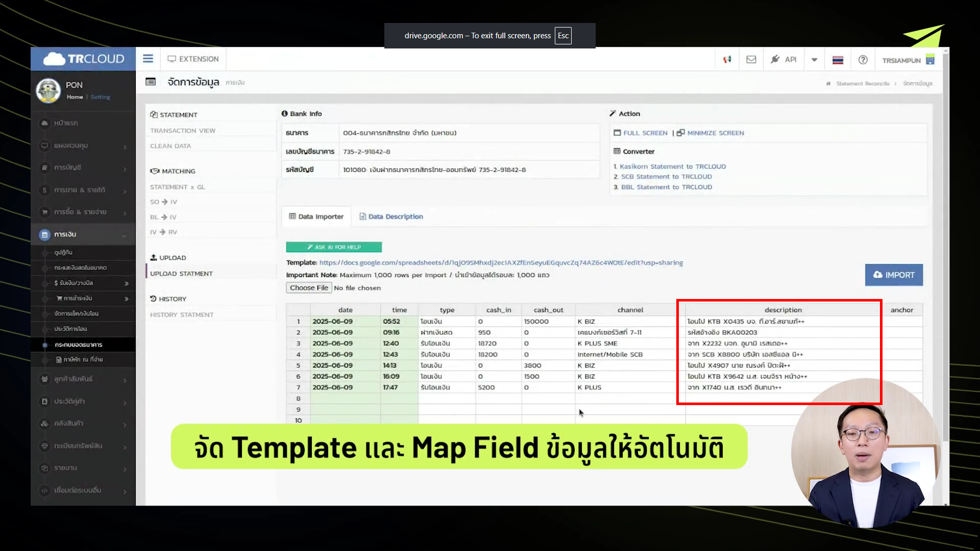Toggle the hamburger sidebar menu
Screen dimensions: 980x551
(148, 59)
